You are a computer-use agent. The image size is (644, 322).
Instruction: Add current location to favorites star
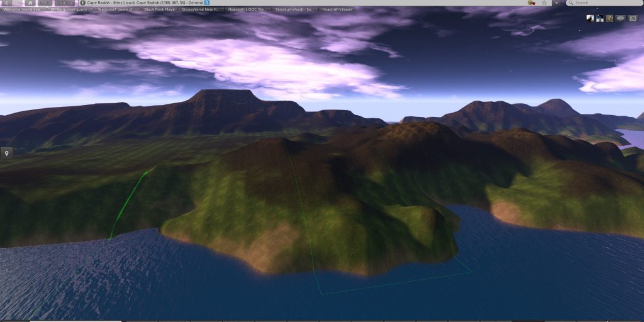(x=543, y=3)
